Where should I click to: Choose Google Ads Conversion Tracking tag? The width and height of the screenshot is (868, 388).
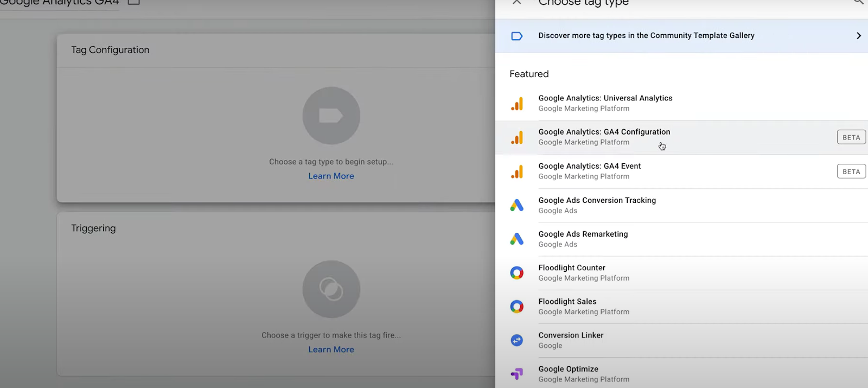[681, 205]
